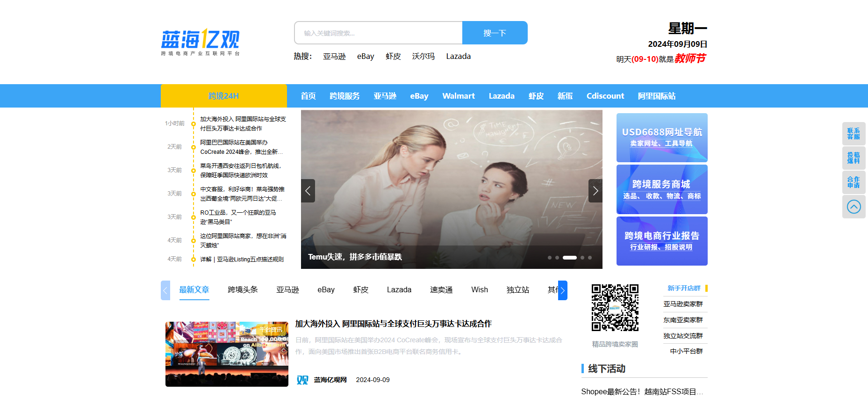Select the 独立站 tab
Viewport: 868px width, 397px height.
click(518, 290)
